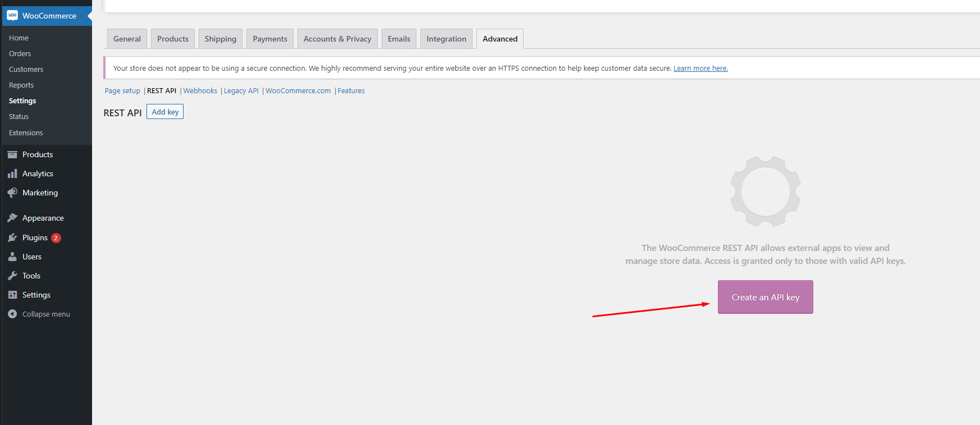Go to the Payments tab
The image size is (980, 425).
270,39
